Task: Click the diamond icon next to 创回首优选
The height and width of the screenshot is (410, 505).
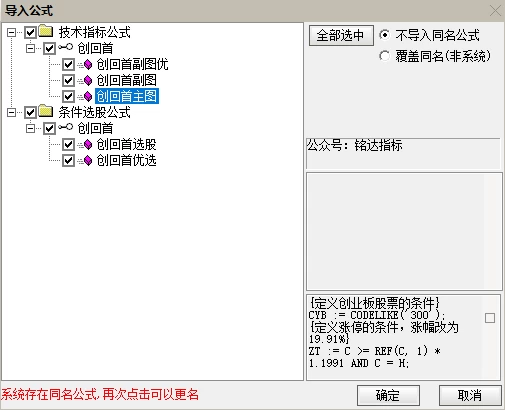Action: click(x=87, y=160)
